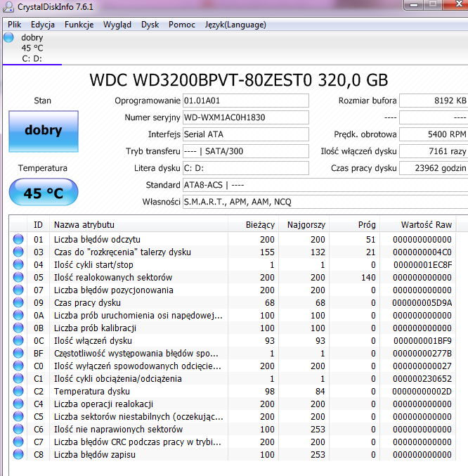Open the Plik menu
468x476 pixels.
(x=14, y=25)
